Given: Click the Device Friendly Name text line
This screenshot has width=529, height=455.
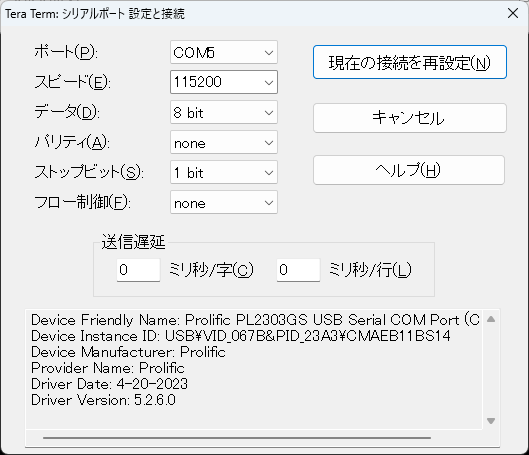Looking at the screenshot, I should [255, 320].
